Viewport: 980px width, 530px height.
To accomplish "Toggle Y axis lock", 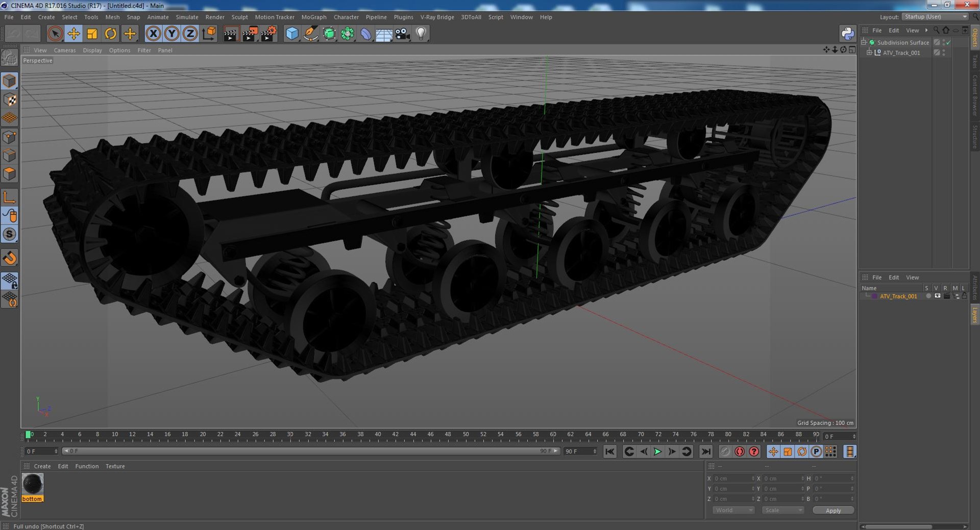I will (x=172, y=34).
